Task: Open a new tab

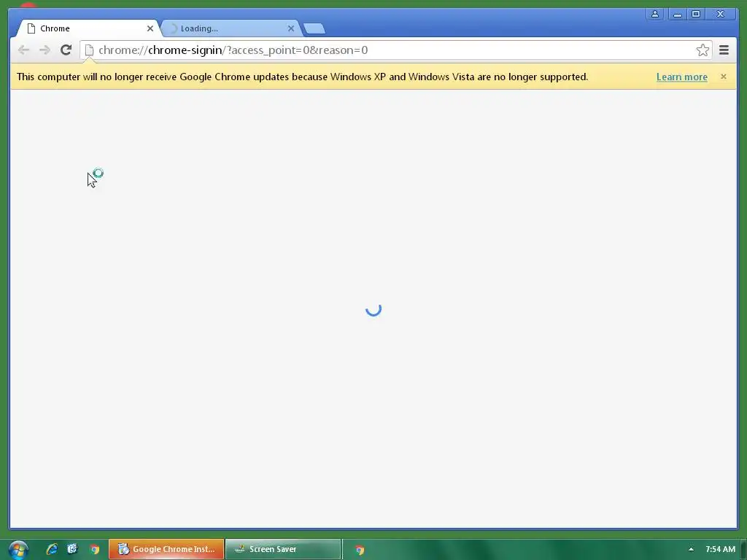Action: click(314, 28)
